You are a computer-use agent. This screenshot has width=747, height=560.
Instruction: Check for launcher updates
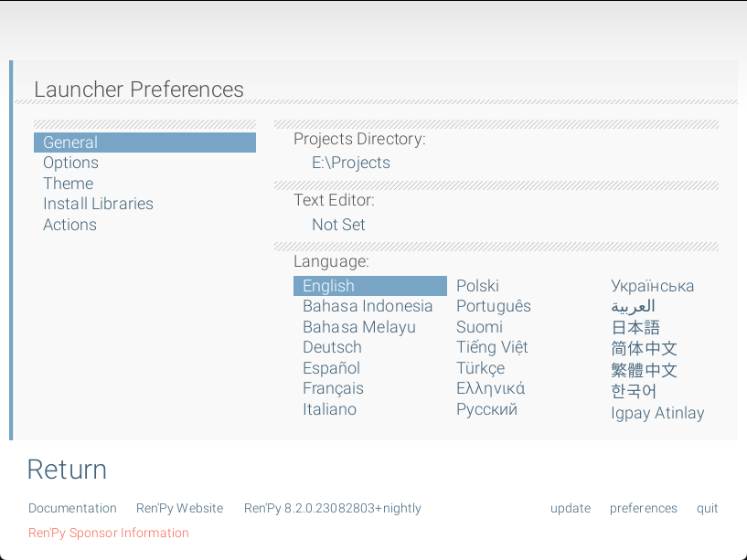click(x=571, y=508)
